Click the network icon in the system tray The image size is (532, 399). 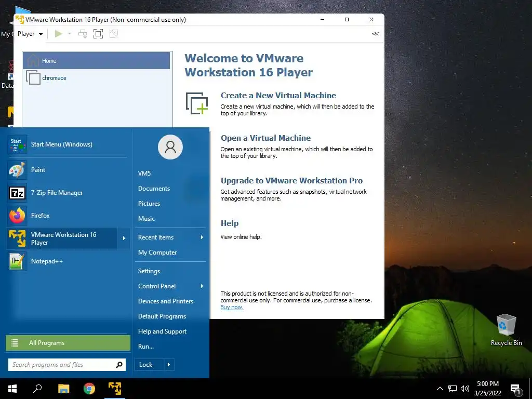coord(453,389)
